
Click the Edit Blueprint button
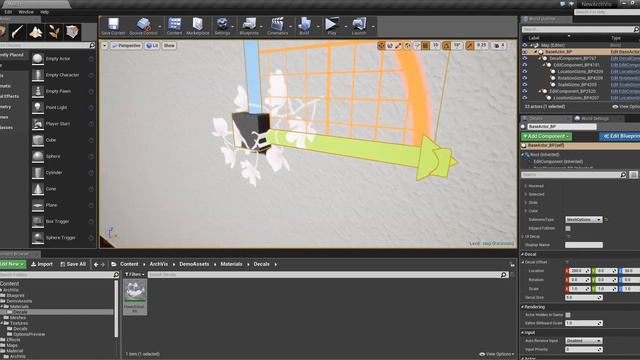620,136
